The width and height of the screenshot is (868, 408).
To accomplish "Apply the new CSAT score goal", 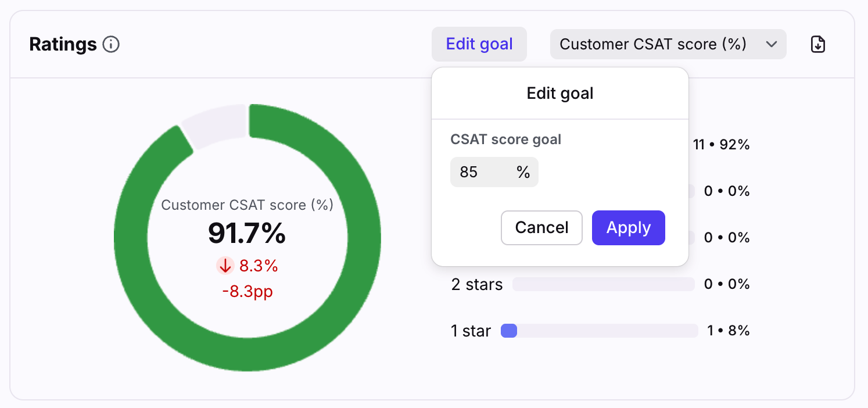I will [x=628, y=228].
